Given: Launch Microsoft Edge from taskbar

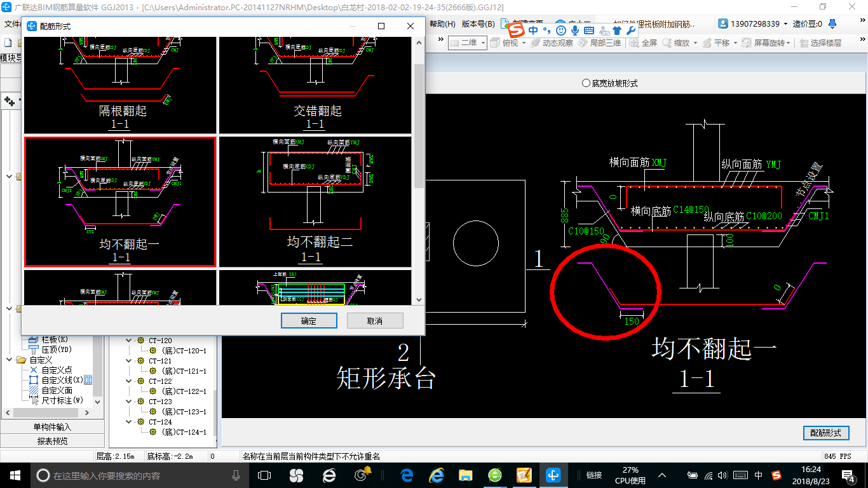Looking at the screenshot, I should [407, 475].
